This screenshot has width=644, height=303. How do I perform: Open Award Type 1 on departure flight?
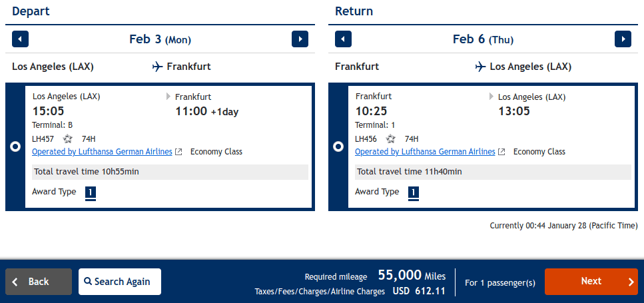point(91,193)
